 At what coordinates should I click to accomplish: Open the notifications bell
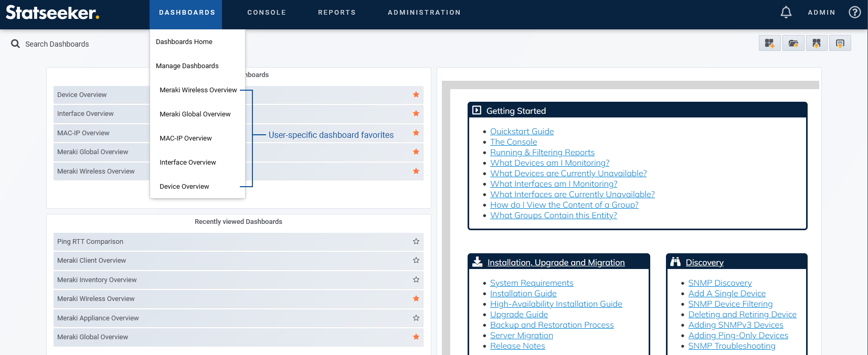pyautogui.click(x=786, y=12)
